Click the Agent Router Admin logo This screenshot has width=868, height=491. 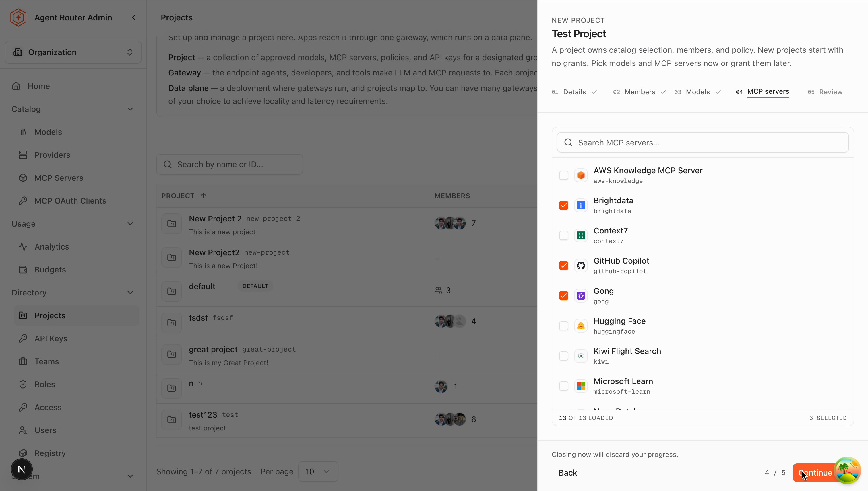pyautogui.click(x=18, y=17)
